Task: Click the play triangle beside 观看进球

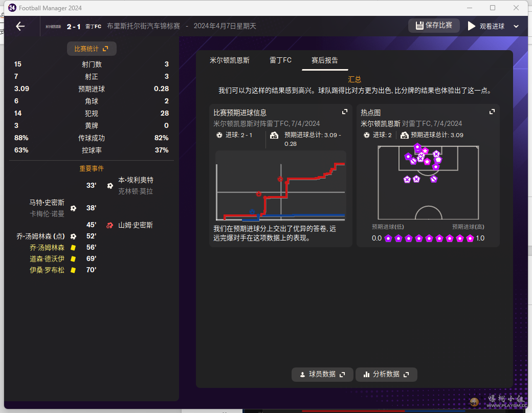Action: click(x=471, y=26)
